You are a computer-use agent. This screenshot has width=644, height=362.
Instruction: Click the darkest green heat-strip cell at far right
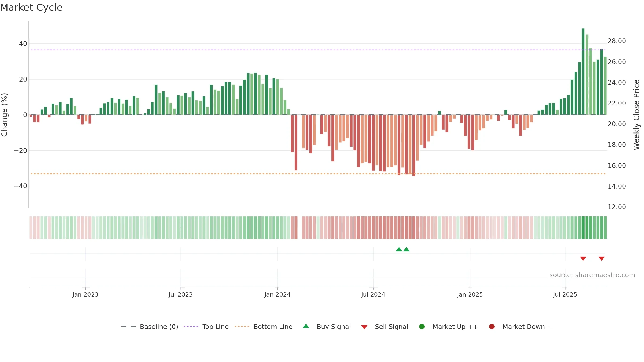coord(583,228)
